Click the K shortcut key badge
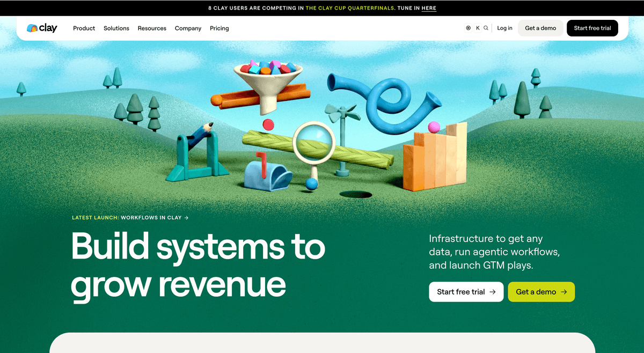The height and width of the screenshot is (353, 644). [x=478, y=28]
